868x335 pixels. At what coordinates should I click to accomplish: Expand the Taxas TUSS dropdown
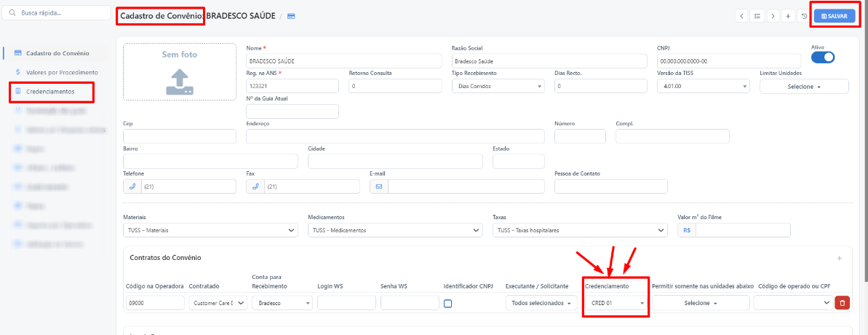(580, 230)
